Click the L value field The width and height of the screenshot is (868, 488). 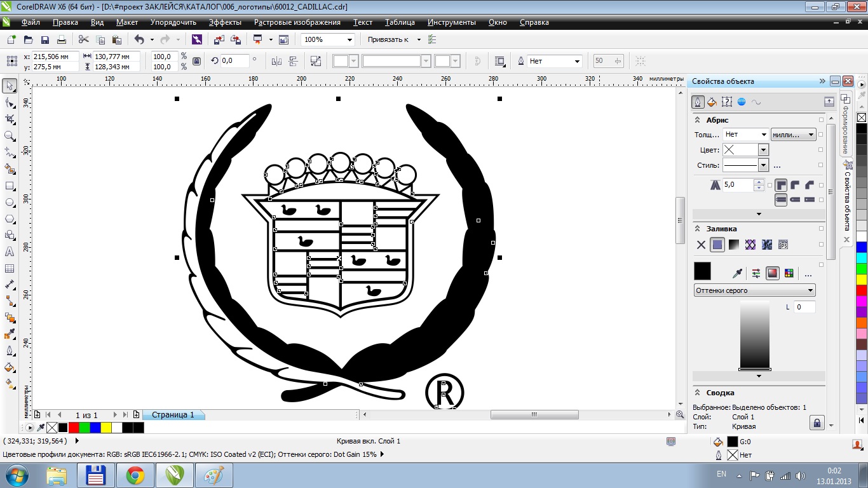point(804,307)
